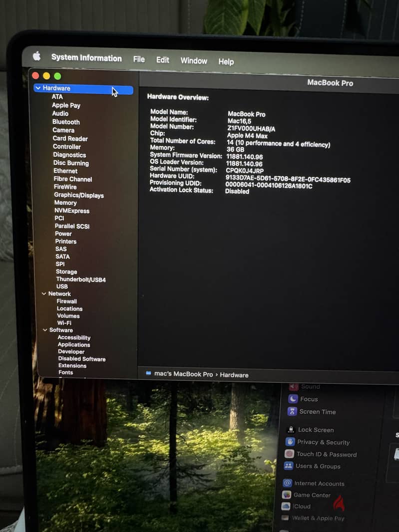The height and width of the screenshot is (532, 399).
Task: Collapse the Software section chevron
Action: [x=45, y=330]
